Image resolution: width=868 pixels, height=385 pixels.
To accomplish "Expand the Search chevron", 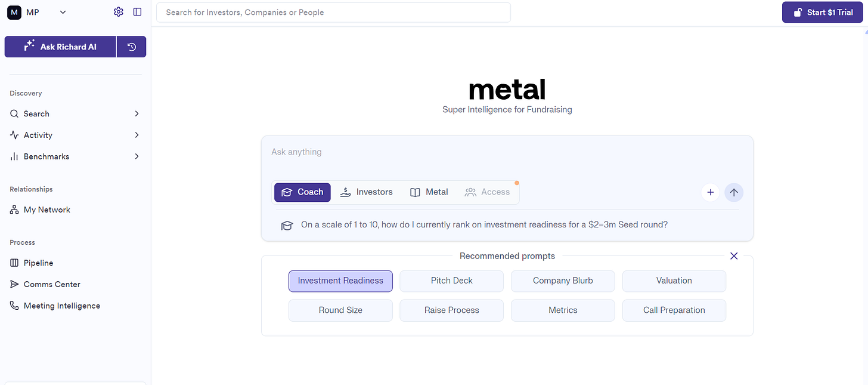I will click(137, 113).
